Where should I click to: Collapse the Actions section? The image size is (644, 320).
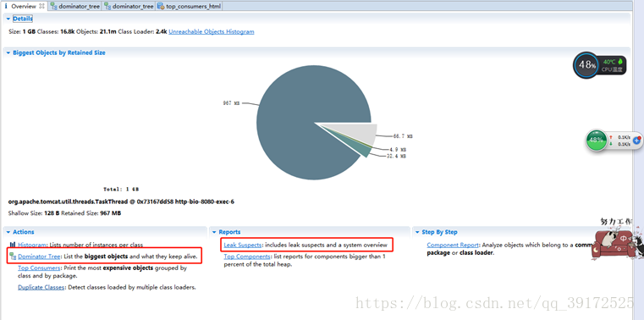click(x=8, y=232)
